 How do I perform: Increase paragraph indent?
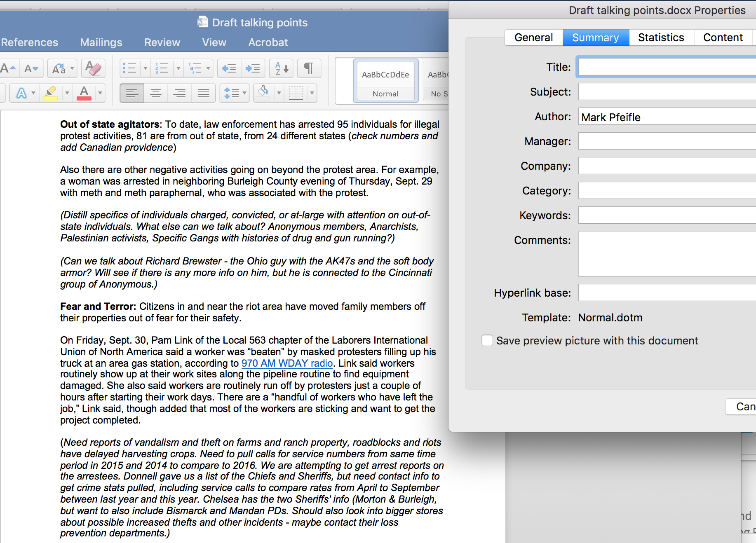click(253, 68)
